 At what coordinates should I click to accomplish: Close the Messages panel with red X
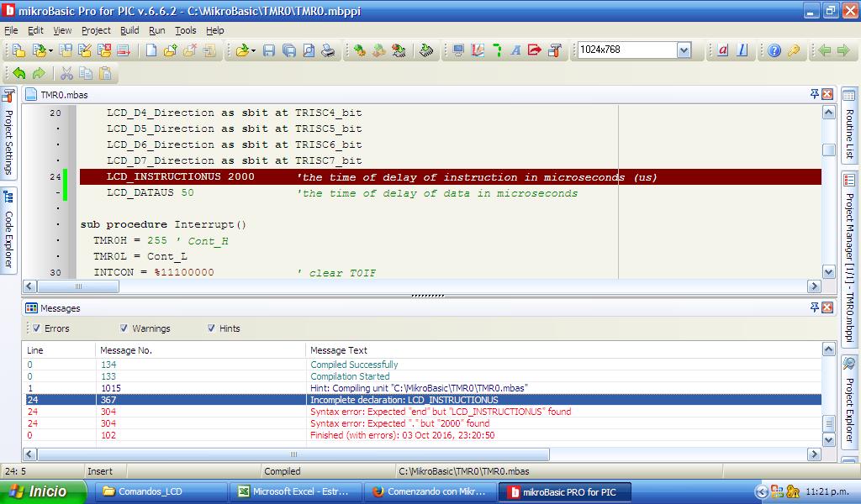pos(827,307)
